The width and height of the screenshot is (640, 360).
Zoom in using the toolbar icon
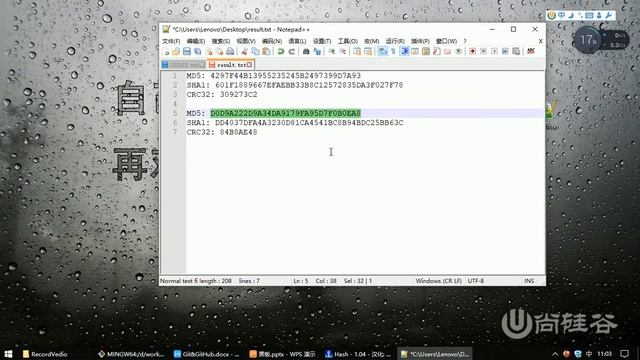pyautogui.click(x=331, y=51)
